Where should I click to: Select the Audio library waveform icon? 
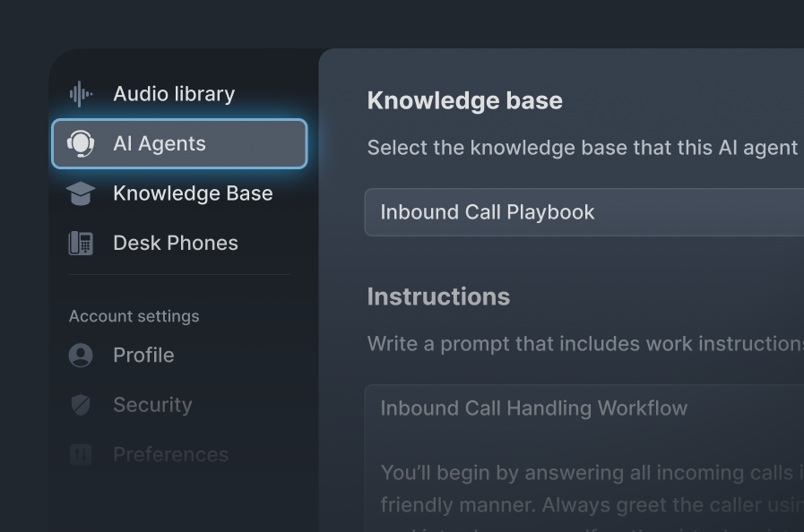82,93
